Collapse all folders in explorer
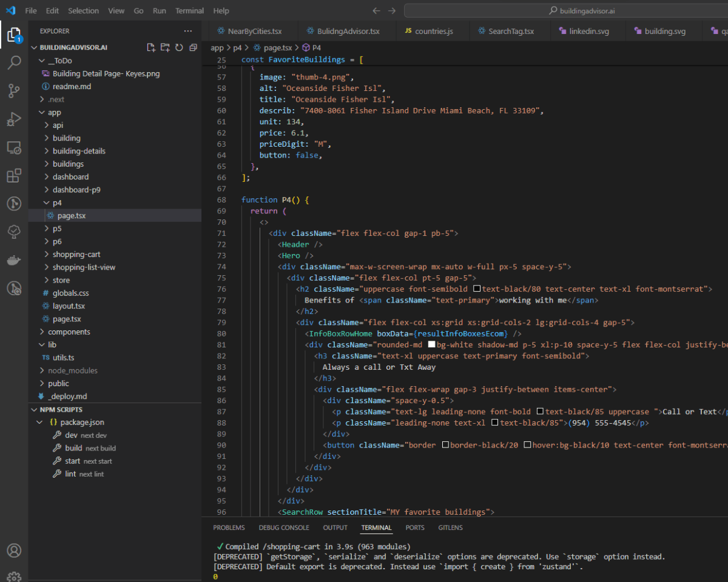 (x=193, y=47)
